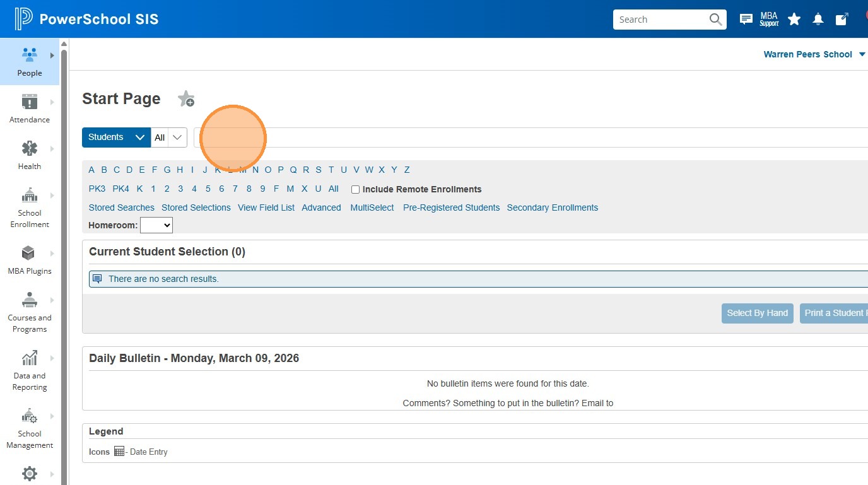Expand Courses and Programs with its arrow

tap(52, 300)
